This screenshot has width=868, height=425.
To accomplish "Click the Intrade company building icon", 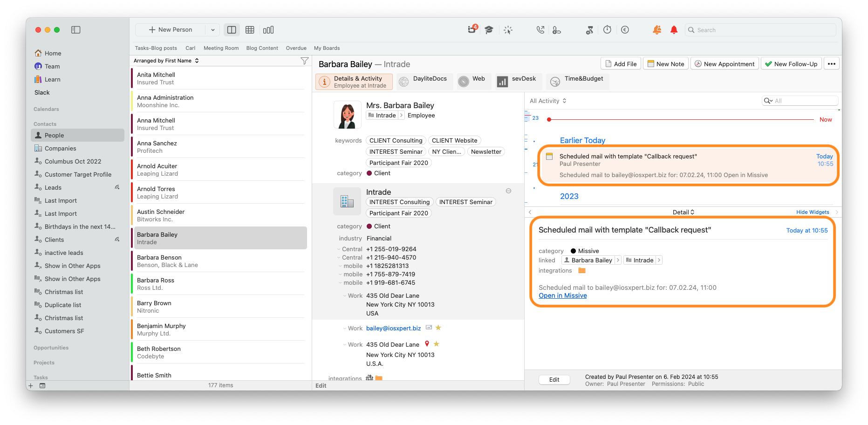I will coord(347,201).
